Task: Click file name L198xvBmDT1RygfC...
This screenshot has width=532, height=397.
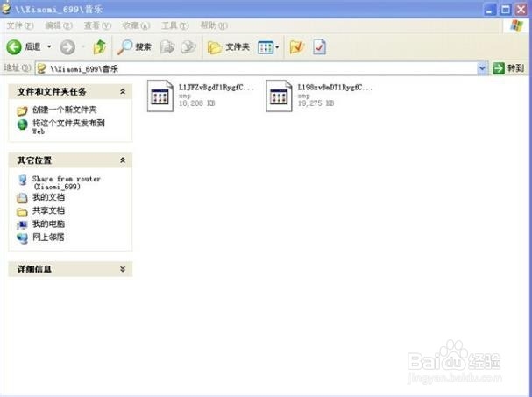Action: click(x=335, y=88)
